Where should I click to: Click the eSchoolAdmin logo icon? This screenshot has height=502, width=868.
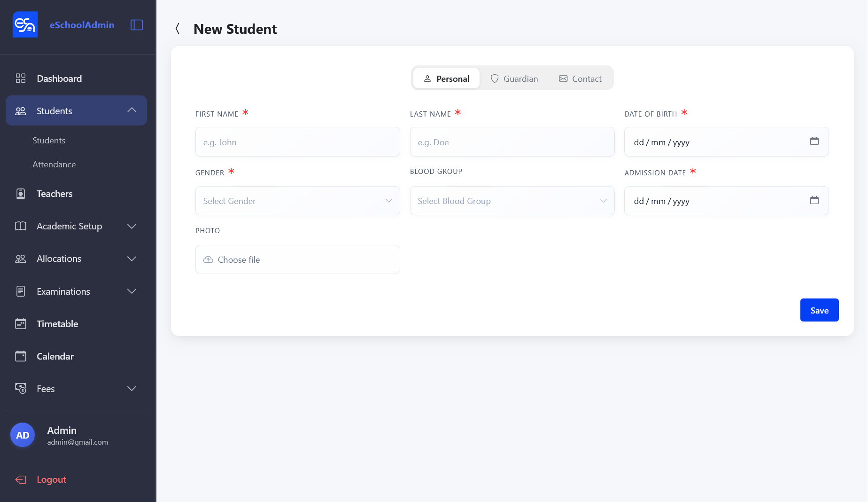pyautogui.click(x=25, y=24)
